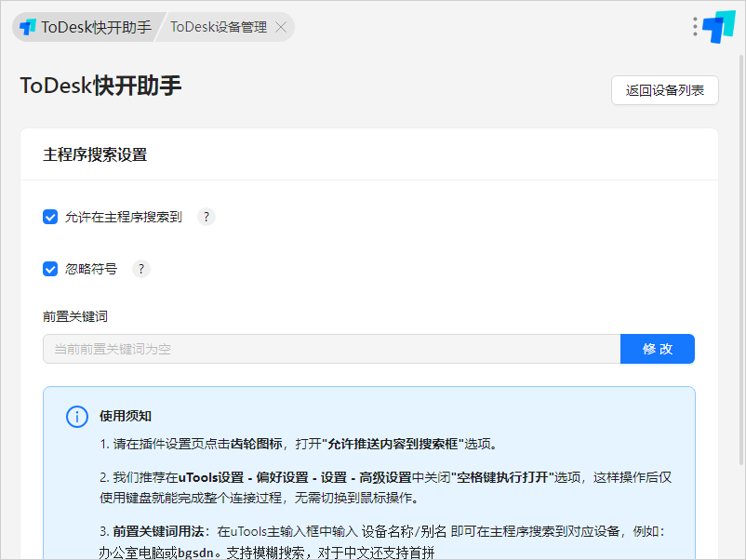
Task: Click the ToDesk logo at top right
Action: tap(719, 27)
